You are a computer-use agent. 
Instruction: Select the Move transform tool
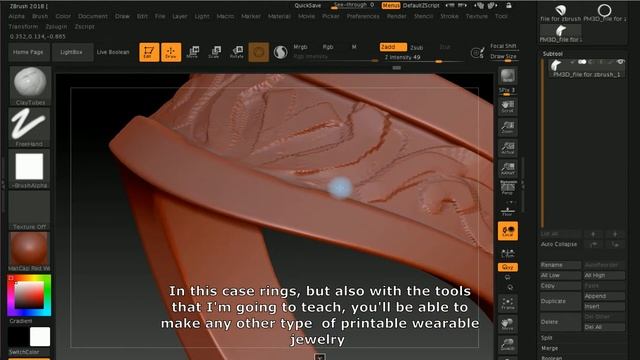(193, 52)
